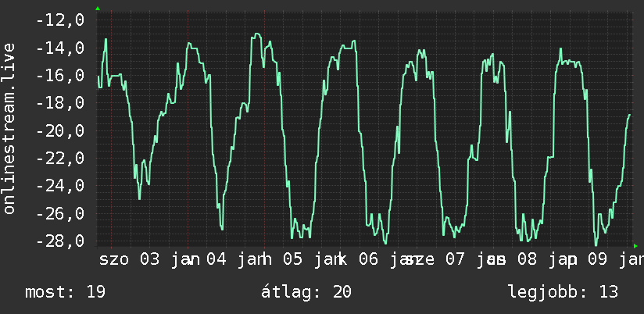The height and width of the screenshot is (314, 644).
Task: Select the 'most: 19' current value
Action: tap(66, 292)
